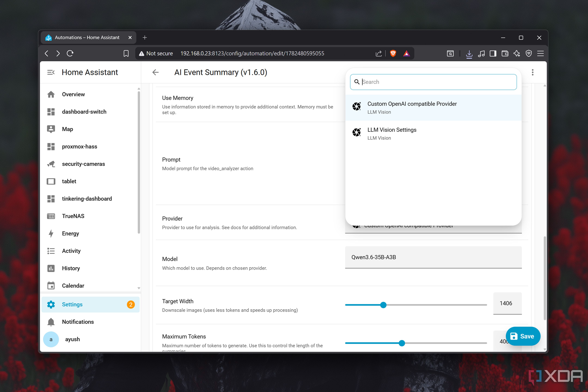Open the browser hamburger menu

540,53
